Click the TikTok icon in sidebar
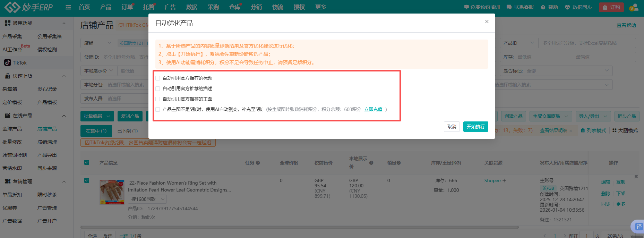The image size is (644, 238). 7,62
